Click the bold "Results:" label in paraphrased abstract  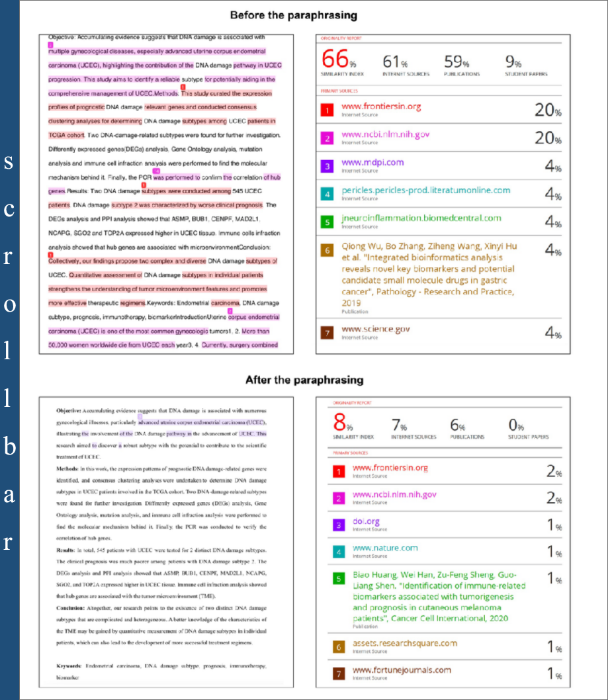tap(65, 550)
